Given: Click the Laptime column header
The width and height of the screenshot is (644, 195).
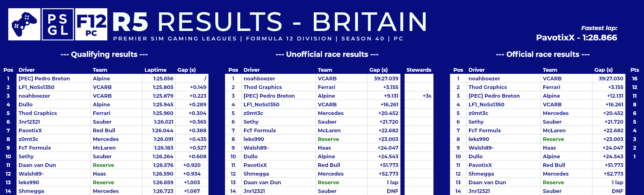Looking at the screenshot, I should coord(156,70).
